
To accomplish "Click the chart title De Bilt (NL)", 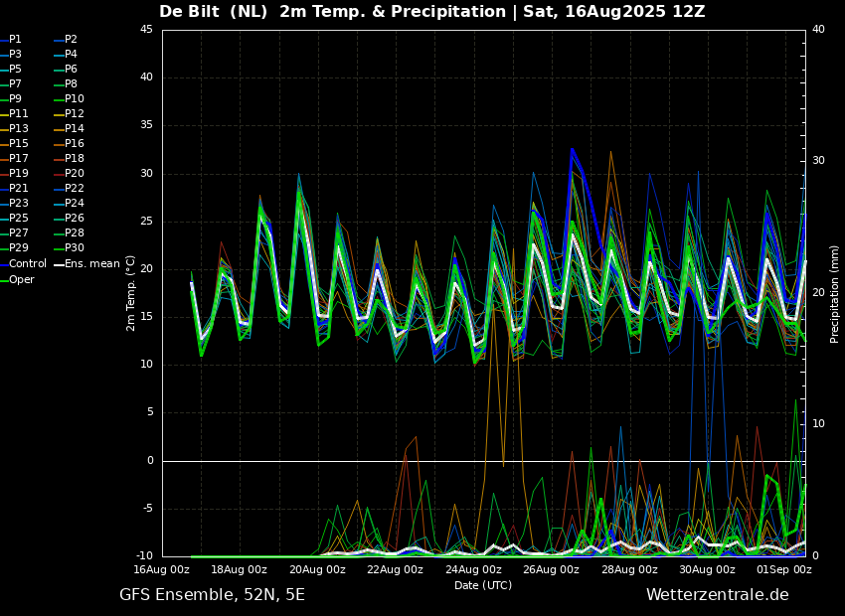I will click(214, 11).
